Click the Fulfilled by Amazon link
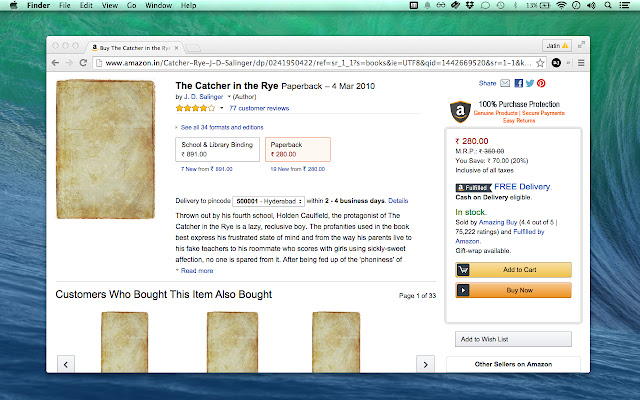This screenshot has height=400, width=640. [x=500, y=236]
